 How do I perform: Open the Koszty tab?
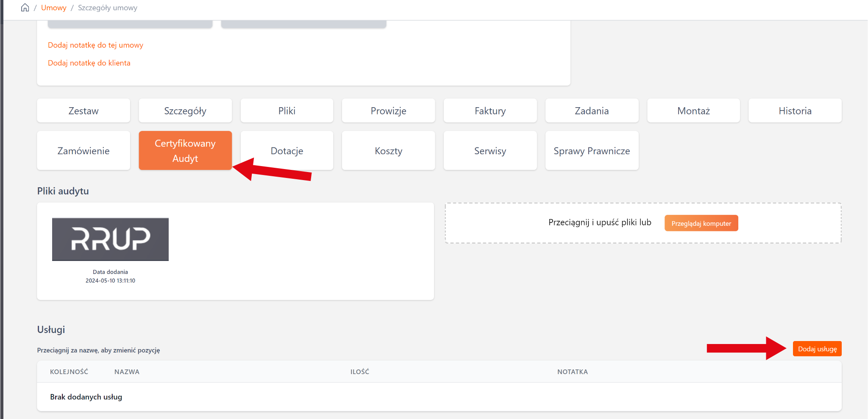(388, 151)
